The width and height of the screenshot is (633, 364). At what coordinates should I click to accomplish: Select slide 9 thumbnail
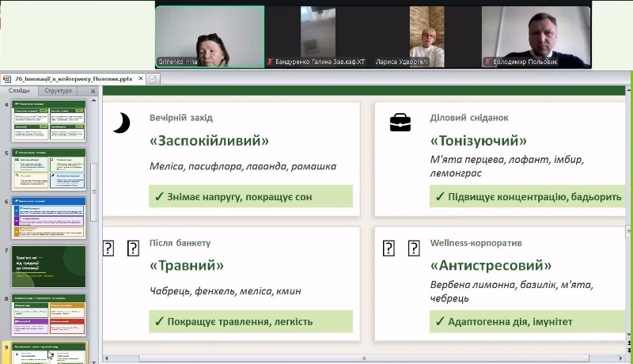pyautogui.click(x=49, y=353)
